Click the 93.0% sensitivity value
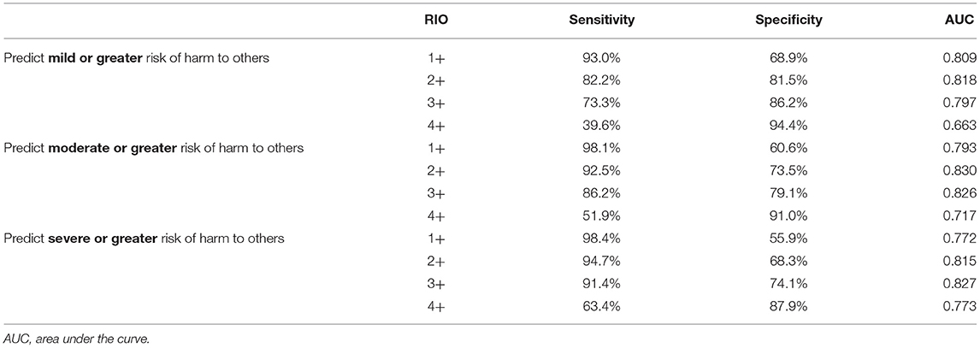Screen dimensions: 980x348 coord(602,58)
